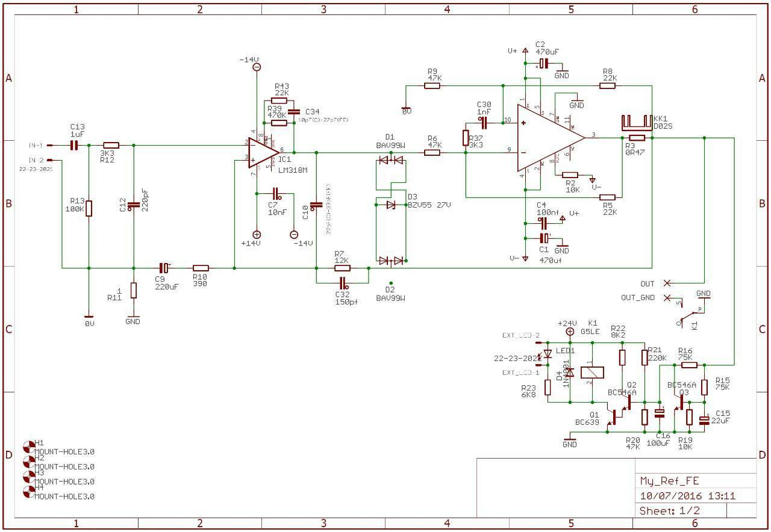Select the 'R43' resistor name label
771x532 pixels.
(x=281, y=86)
